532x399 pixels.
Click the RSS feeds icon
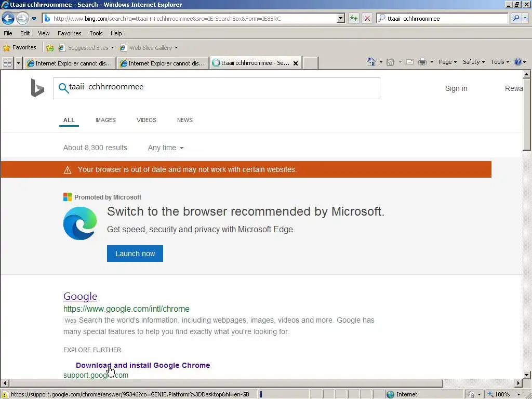click(x=390, y=62)
